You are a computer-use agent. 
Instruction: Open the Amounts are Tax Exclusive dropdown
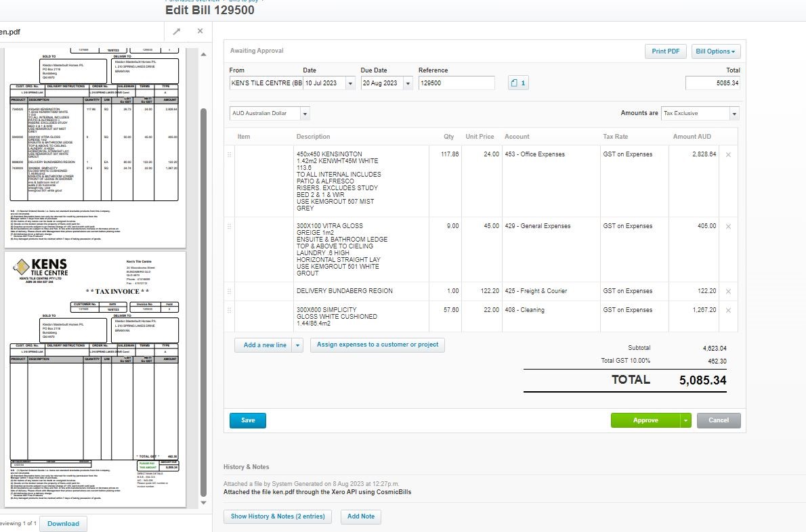point(735,114)
